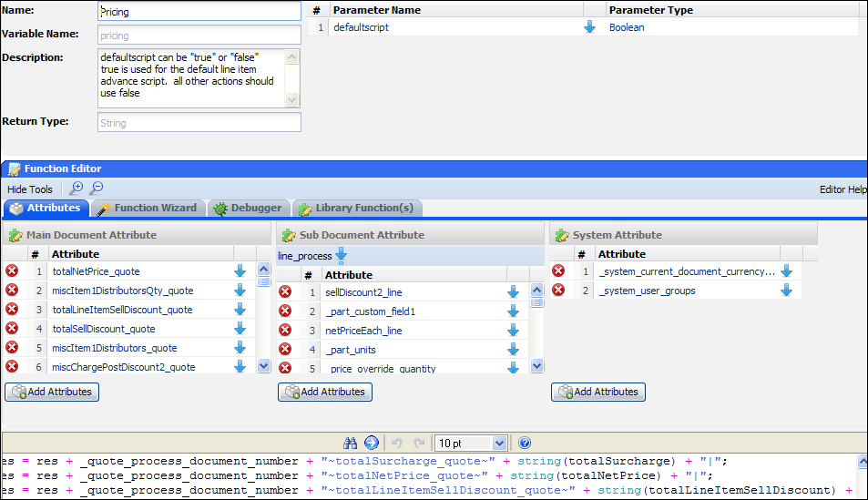868x500 pixels.
Task: Insert miscChargePostDiscount2_quote using blue arrow
Action: 240,366
